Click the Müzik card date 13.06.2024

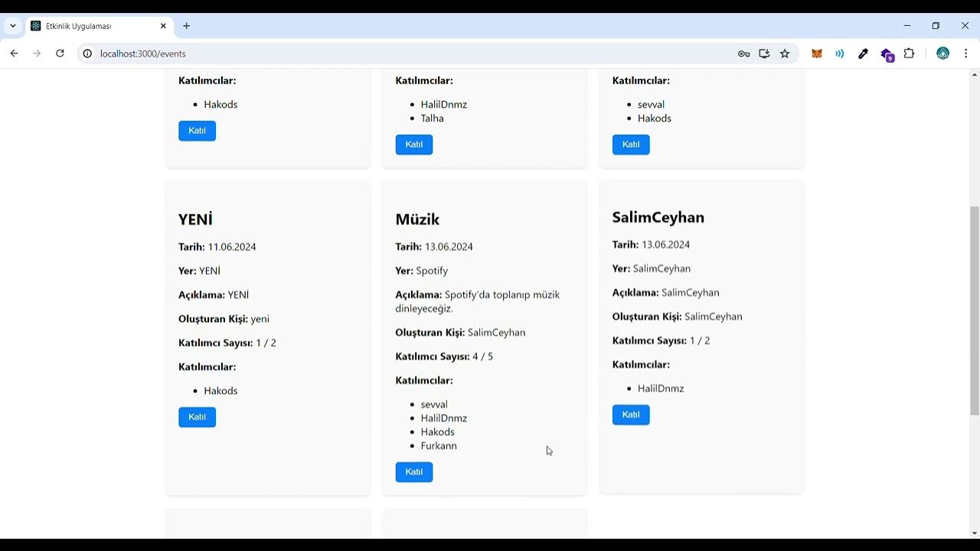click(x=449, y=247)
